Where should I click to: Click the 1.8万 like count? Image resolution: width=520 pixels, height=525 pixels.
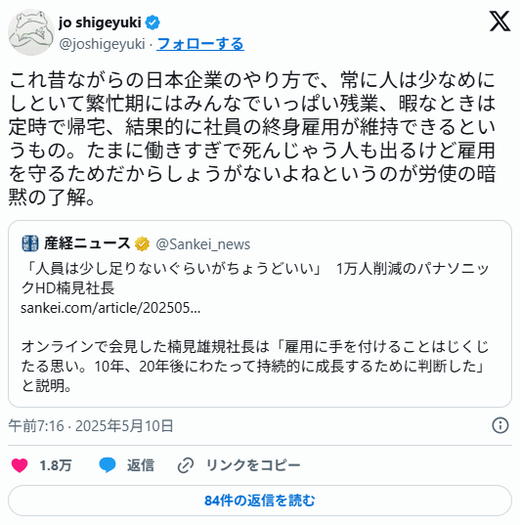pyautogui.click(x=56, y=465)
